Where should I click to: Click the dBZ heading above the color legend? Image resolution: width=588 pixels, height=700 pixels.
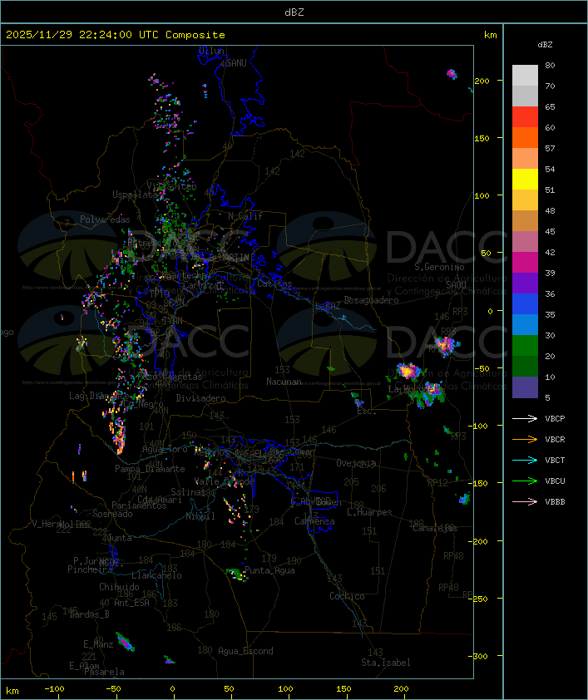coord(545,45)
